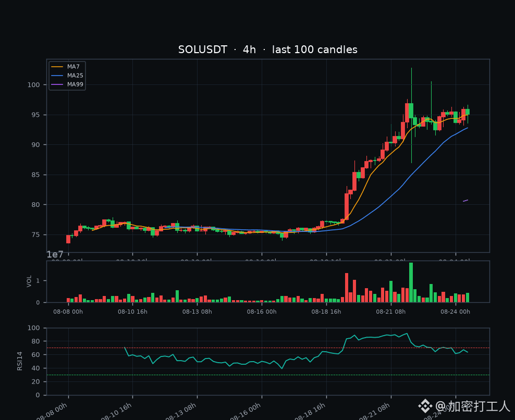The height and width of the screenshot is (420, 515).
Task: Select the MA25 legend entry
Action: (67, 76)
